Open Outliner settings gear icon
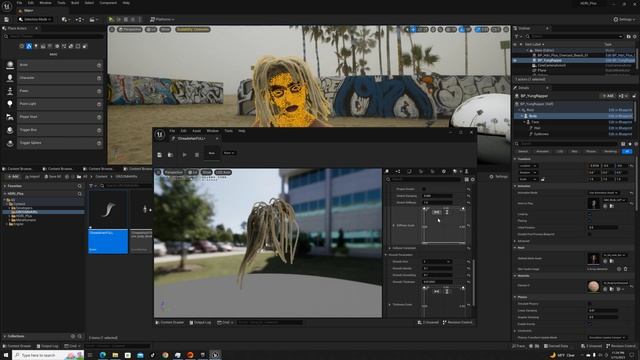Image resolution: width=640 pixels, height=360 pixels. point(634,36)
